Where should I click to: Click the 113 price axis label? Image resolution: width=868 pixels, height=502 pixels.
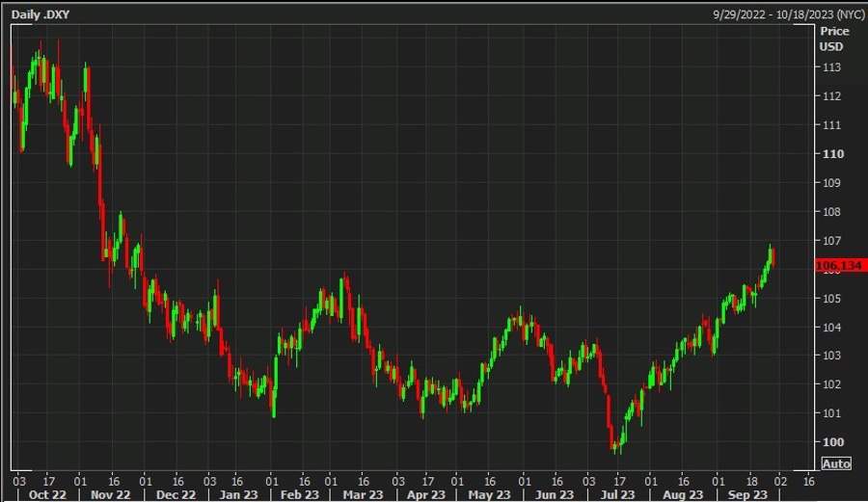point(831,67)
